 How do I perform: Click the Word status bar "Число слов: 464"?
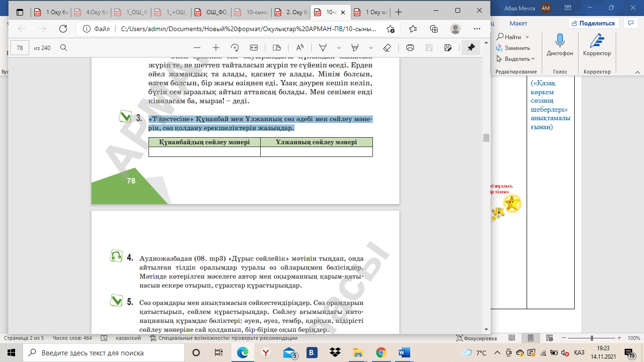[x=73, y=338]
